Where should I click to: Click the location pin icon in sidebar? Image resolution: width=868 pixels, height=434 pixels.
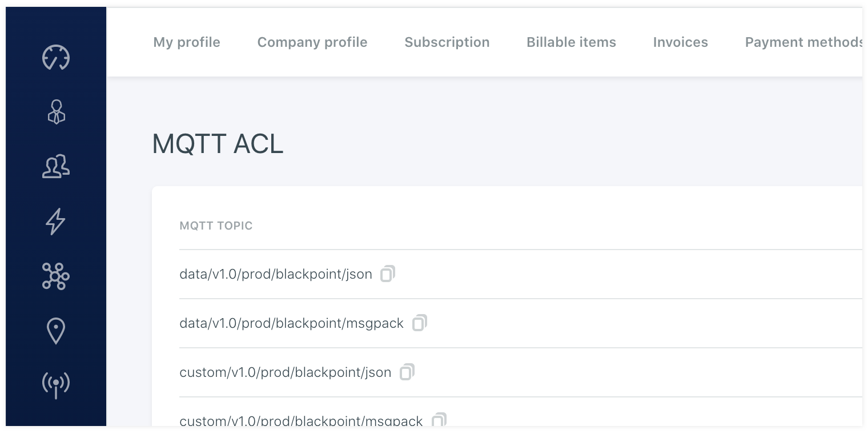point(56,331)
